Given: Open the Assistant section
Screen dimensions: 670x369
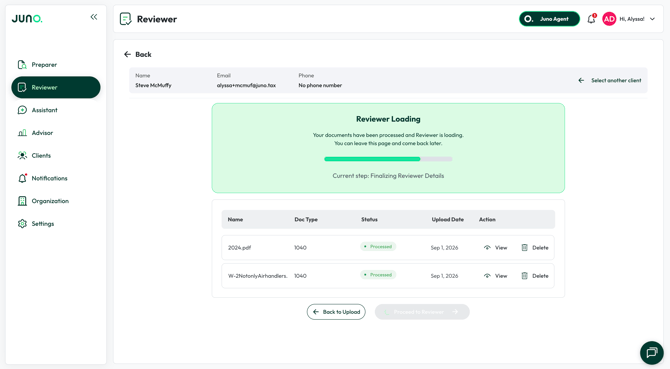Looking at the screenshot, I should tap(56, 110).
